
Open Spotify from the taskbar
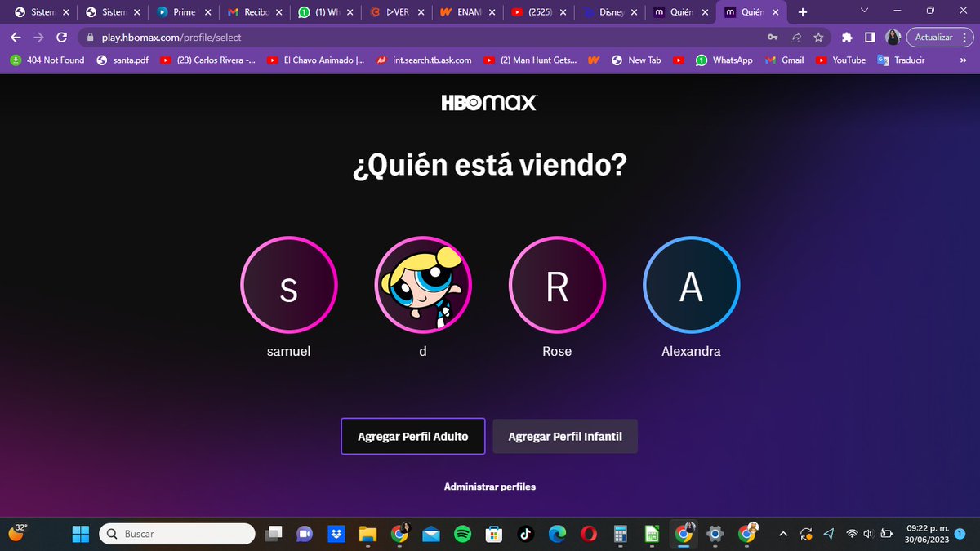[x=462, y=533]
